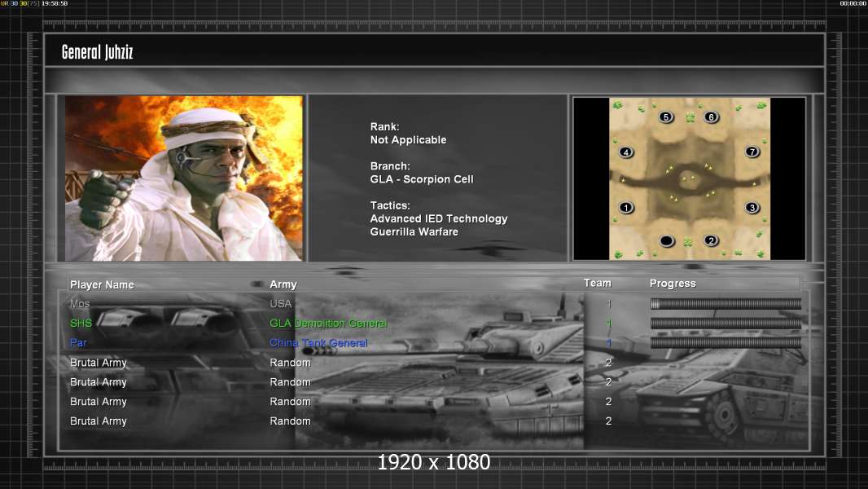This screenshot has width=868, height=489.
Task: Click the 'Team' column header
Action: point(598,283)
